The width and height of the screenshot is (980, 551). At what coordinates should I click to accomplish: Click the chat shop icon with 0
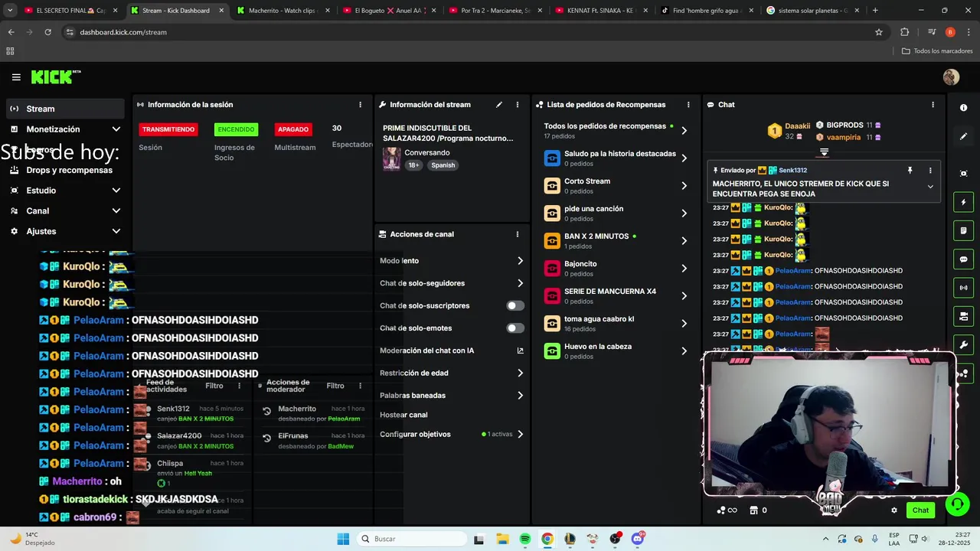[x=758, y=510]
